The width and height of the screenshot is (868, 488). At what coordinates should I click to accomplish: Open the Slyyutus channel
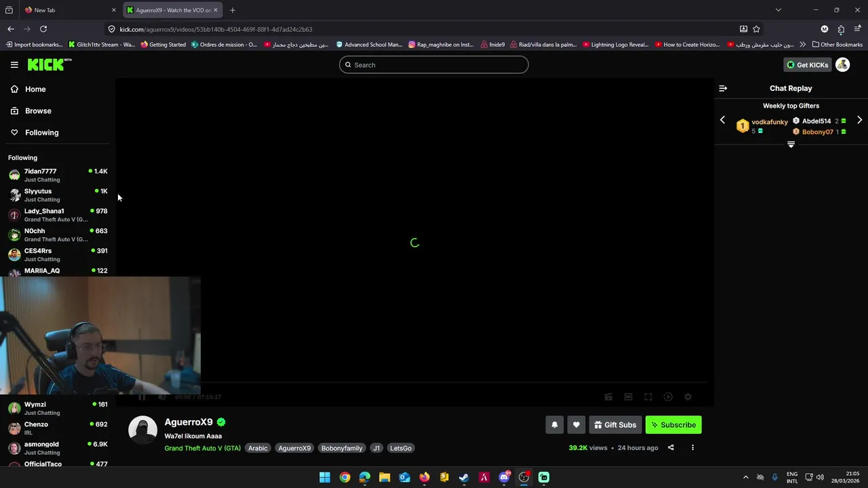pos(58,195)
